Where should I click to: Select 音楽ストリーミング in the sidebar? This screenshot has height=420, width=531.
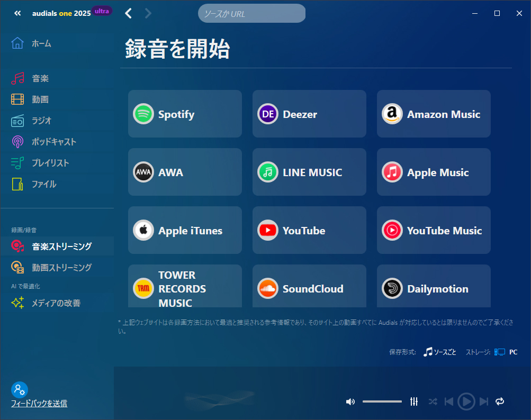pyautogui.click(x=57, y=246)
